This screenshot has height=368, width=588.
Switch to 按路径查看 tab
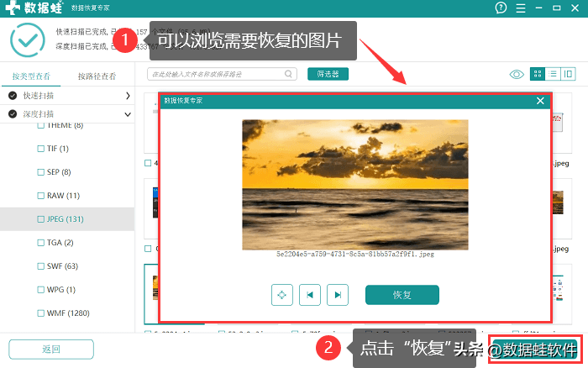[x=97, y=76]
